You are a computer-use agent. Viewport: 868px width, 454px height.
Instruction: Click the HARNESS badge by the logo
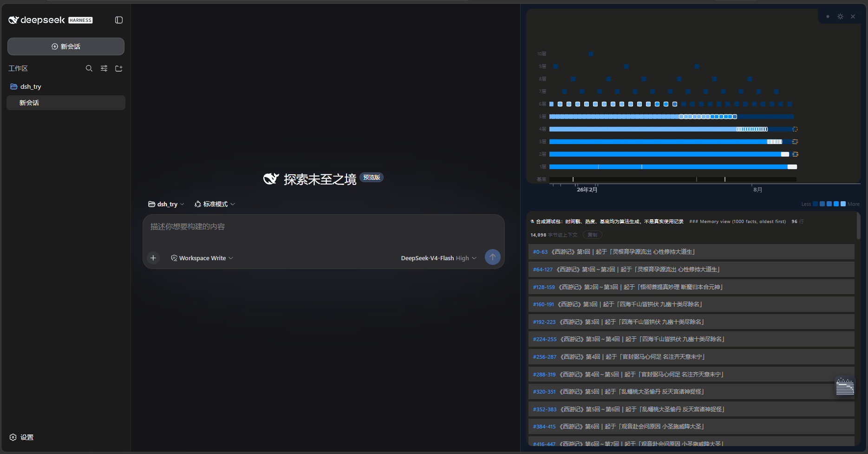(x=80, y=20)
